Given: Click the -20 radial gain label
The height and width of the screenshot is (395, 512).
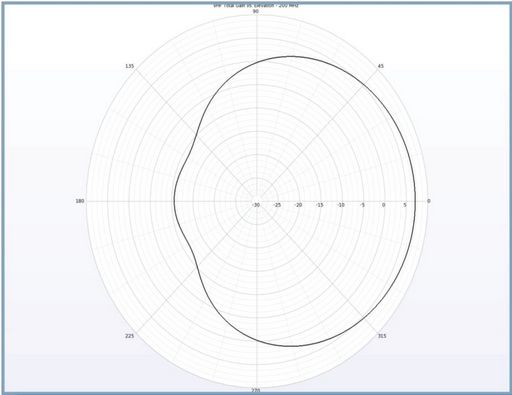Looking at the screenshot, I should (298, 205).
